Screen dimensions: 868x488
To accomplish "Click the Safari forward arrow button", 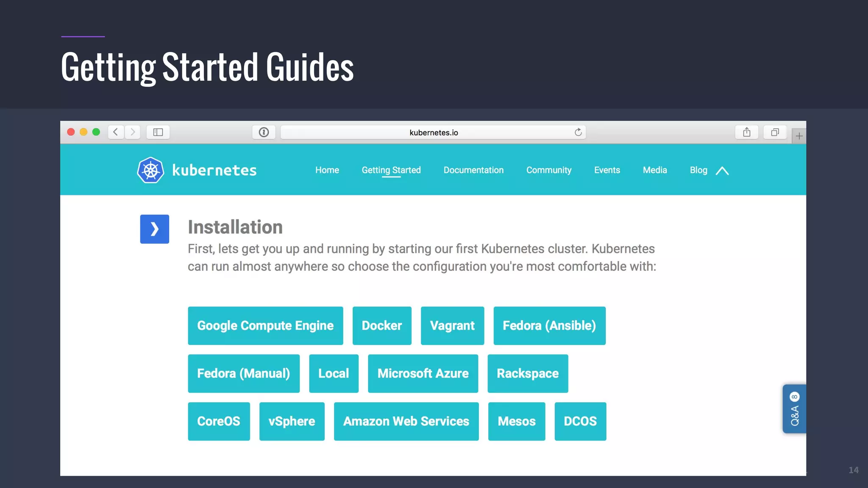I will 133,132.
